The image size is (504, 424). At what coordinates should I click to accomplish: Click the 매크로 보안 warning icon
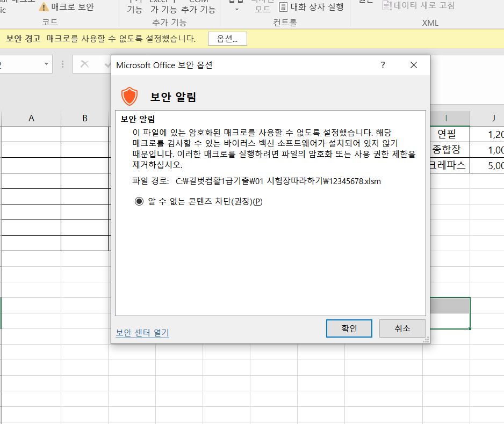[x=44, y=7]
